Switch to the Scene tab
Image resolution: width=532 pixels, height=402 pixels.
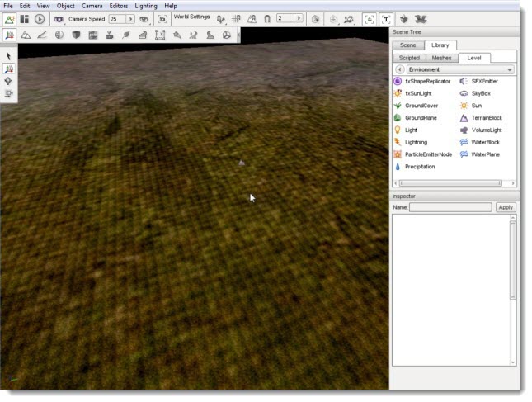pos(408,45)
